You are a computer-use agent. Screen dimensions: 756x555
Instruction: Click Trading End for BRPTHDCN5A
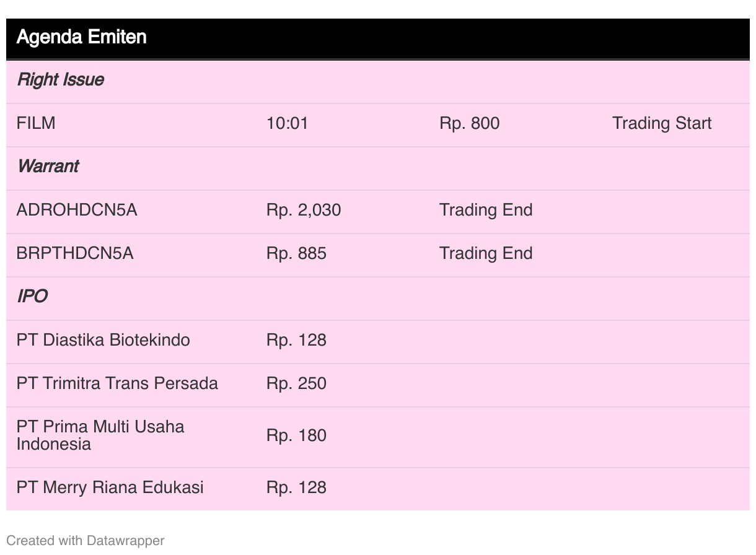(486, 253)
